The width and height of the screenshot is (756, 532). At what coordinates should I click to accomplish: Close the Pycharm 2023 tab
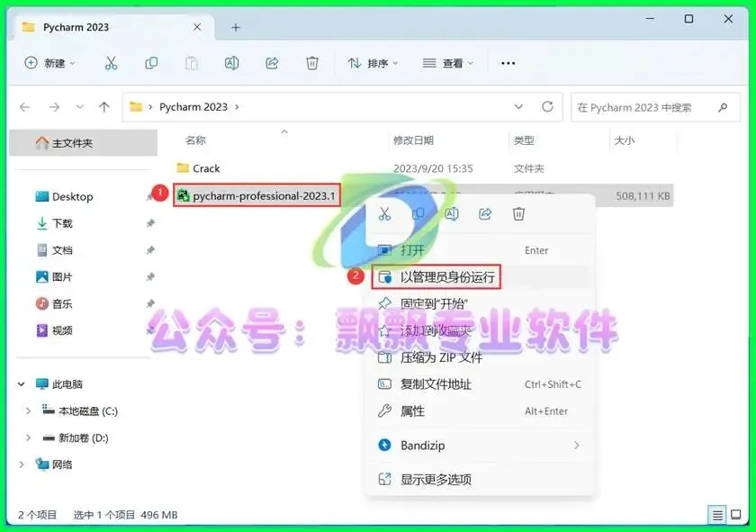coord(197,27)
